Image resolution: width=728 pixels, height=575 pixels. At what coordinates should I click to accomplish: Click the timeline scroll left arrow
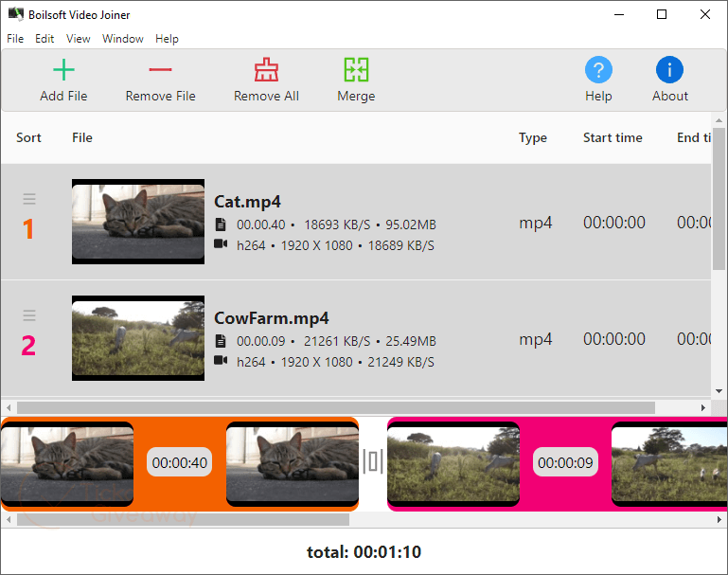coord(9,519)
